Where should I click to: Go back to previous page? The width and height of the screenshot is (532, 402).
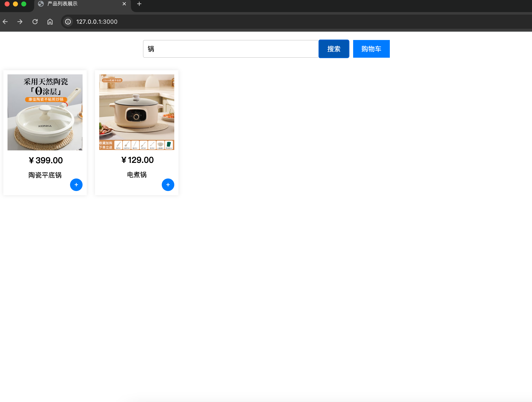[x=5, y=22]
